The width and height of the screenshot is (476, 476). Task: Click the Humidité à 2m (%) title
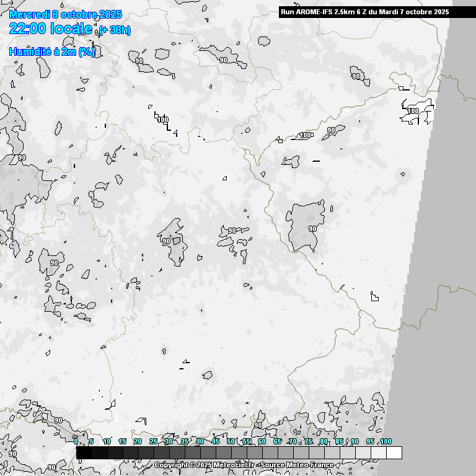tap(52, 52)
